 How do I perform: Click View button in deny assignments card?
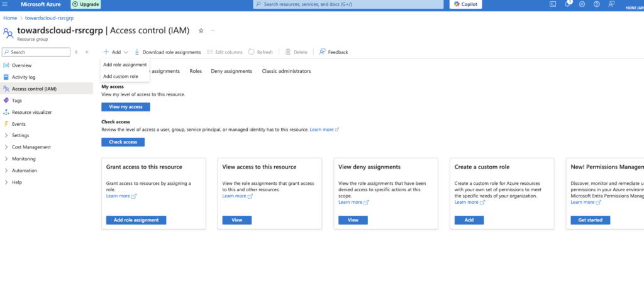[353, 220]
